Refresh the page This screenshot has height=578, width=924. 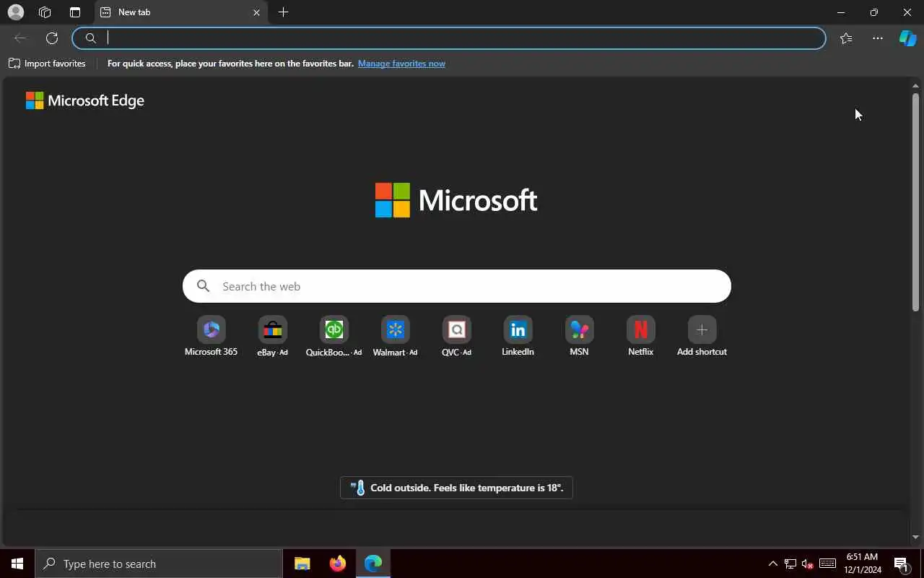[x=52, y=38]
